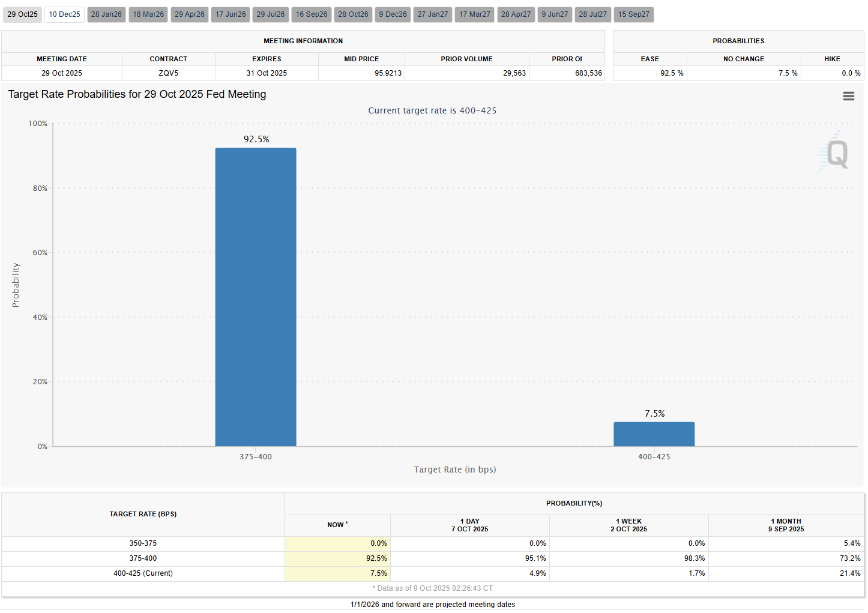This screenshot has width=868, height=613.
Task: Select the 29 Jul26 meeting tab
Action: pyautogui.click(x=271, y=14)
